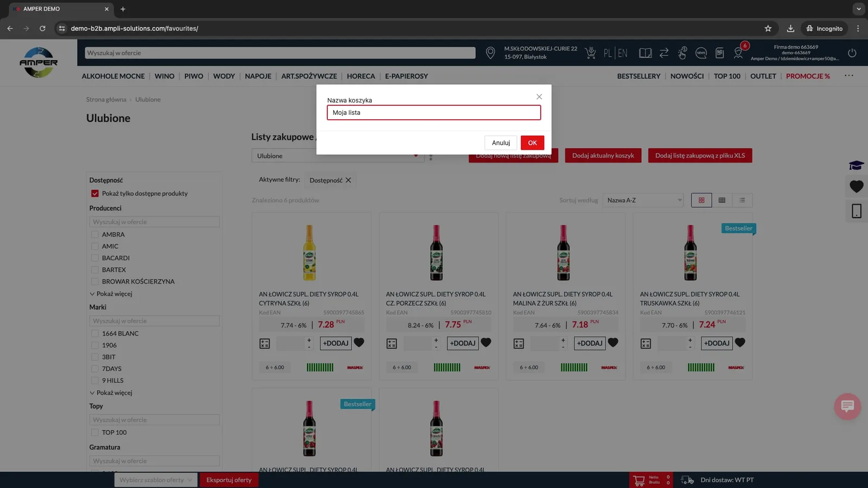Toggle Pokaż tylko dostępne produkty checkbox

(x=95, y=194)
